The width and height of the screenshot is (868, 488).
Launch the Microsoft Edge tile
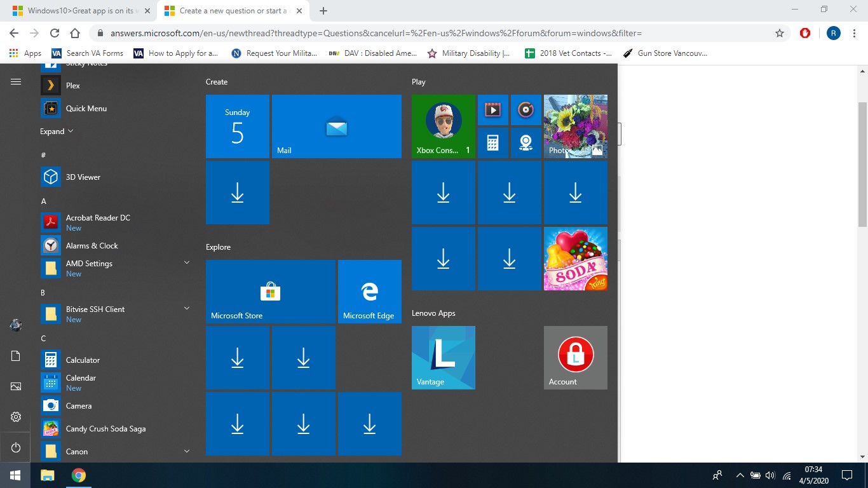(370, 292)
